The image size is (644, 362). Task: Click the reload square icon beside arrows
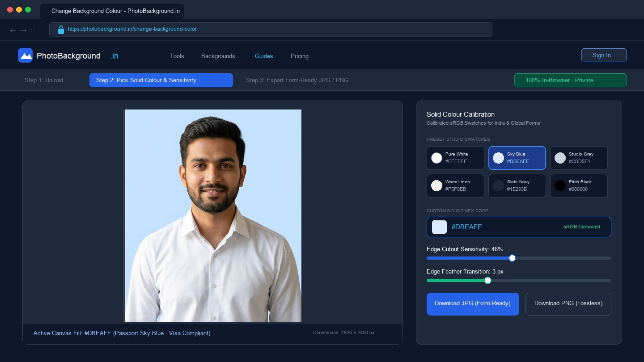(x=33, y=30)
